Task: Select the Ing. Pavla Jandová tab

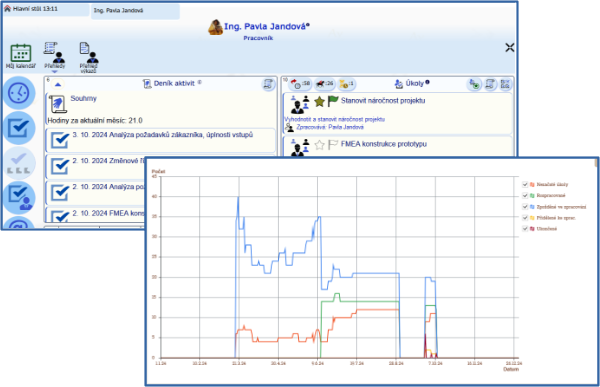Action: 135,11
